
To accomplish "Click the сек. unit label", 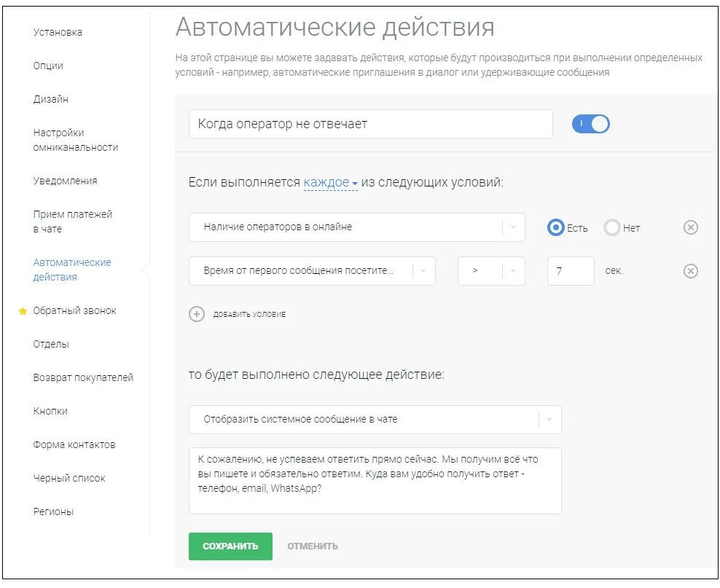I will point(614,271).
